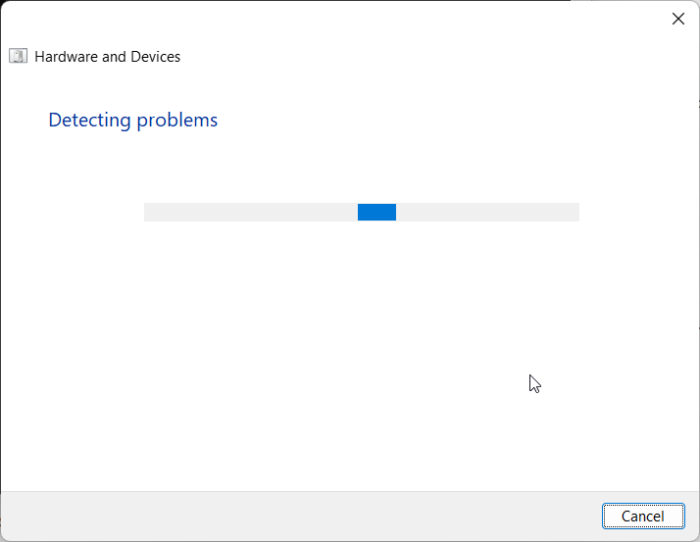Click the Hardware and Devices troubleshooter icon

18,56
